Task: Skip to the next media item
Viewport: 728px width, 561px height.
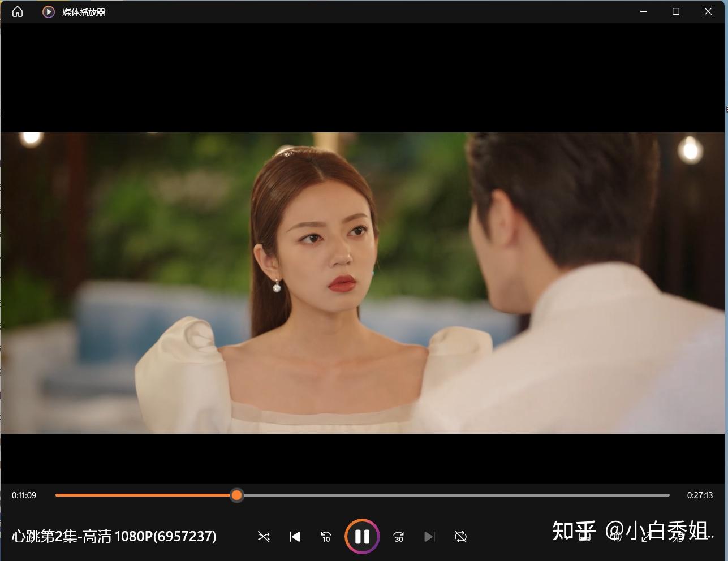Action: coord(429,537)
